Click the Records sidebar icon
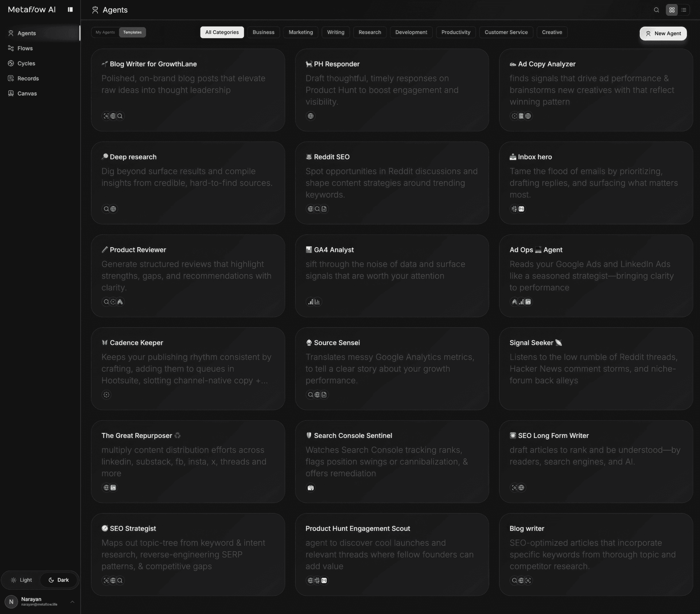 (x=11, y=78)
